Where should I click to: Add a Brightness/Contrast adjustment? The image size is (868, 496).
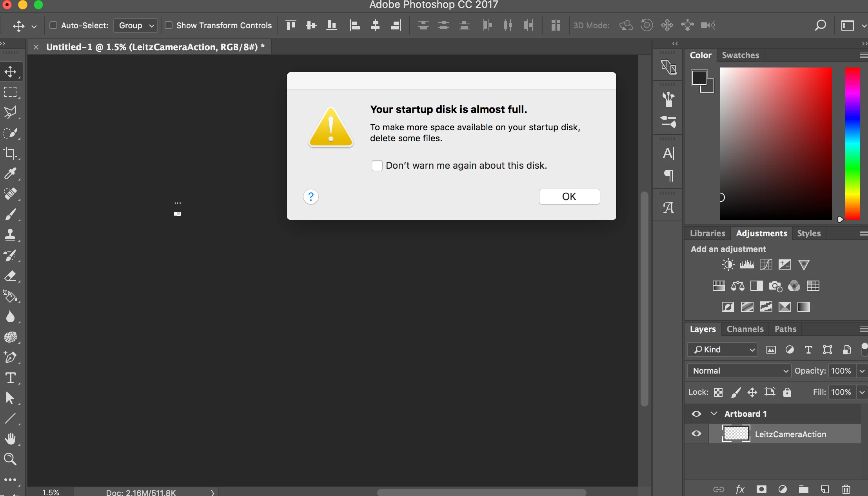click(x=728, y=265)
